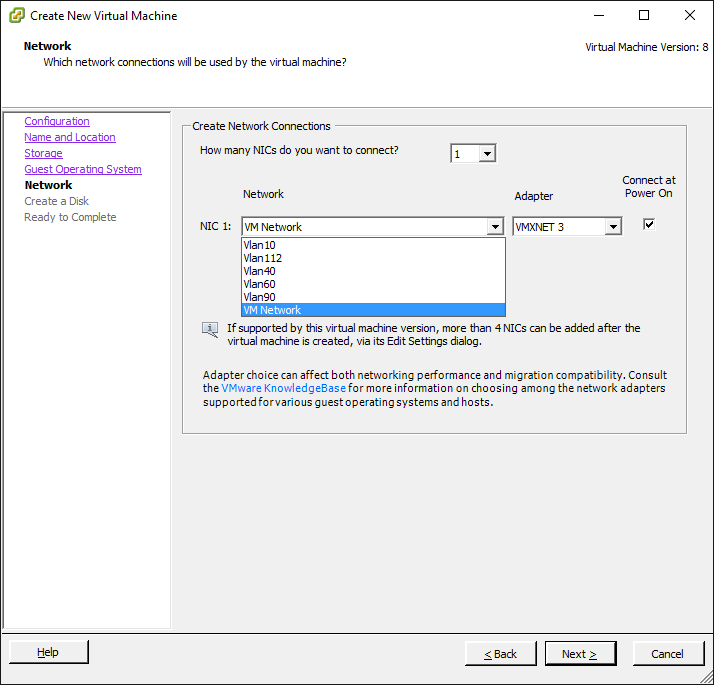Click the Next > button
The height and width of the screenshot is (685, 714).
pos(580,654)
